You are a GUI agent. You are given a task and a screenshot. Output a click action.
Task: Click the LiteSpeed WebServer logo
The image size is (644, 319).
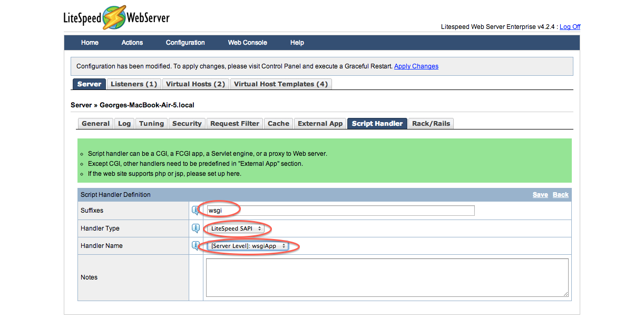116,18
